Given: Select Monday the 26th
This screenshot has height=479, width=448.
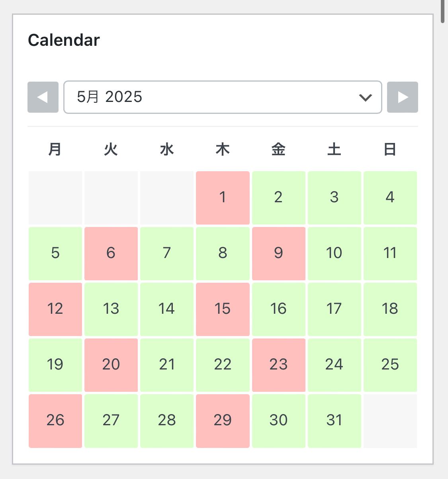Looking at the screenshot, I should click(x=55, y=421).
